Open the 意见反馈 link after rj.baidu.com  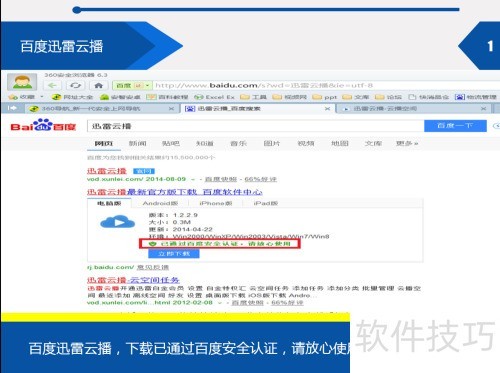[x=153, y=267]
